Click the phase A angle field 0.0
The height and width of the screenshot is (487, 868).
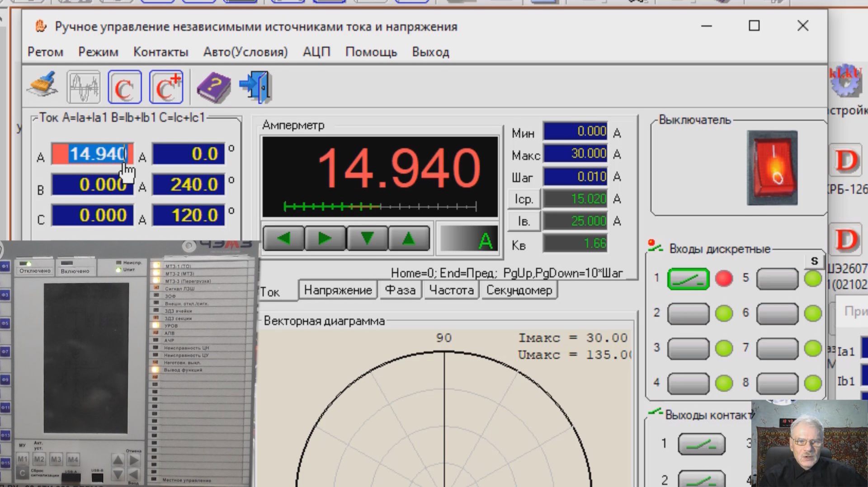click(189, 154)
